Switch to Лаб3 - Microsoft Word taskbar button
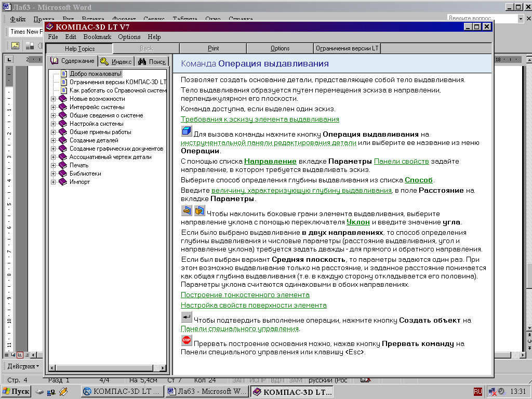The image size is (532, 399). (207, 392)
